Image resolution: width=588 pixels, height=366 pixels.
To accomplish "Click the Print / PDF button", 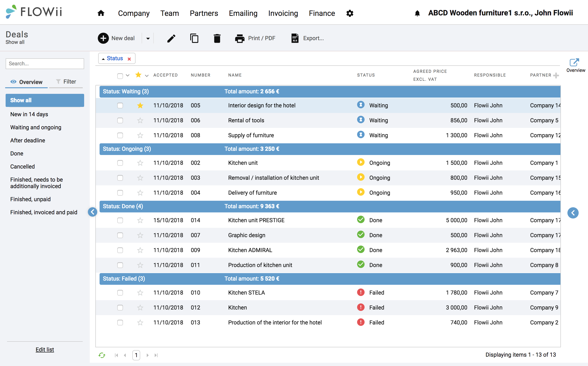I will tap(255, 38).
